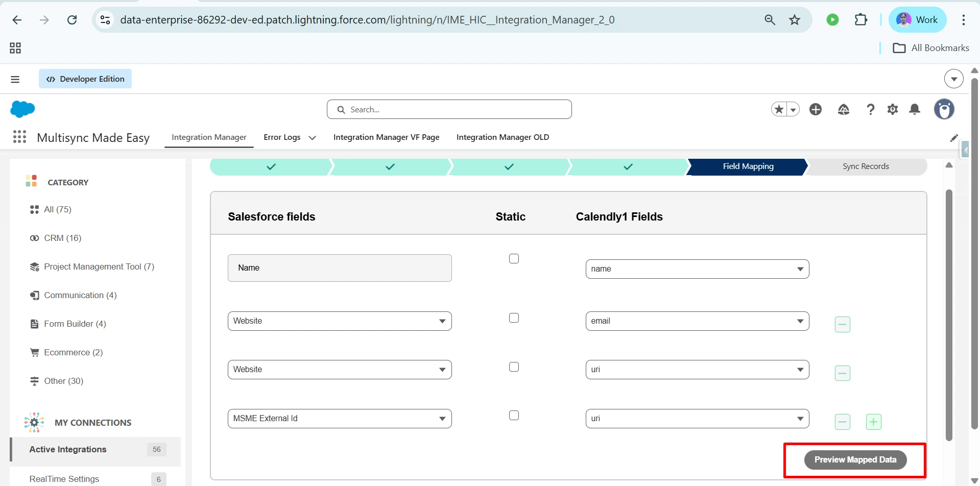The height and width of the screenshot is (486, 980).
Task: Select the Field Mapping step
Action: click(748, 166)
